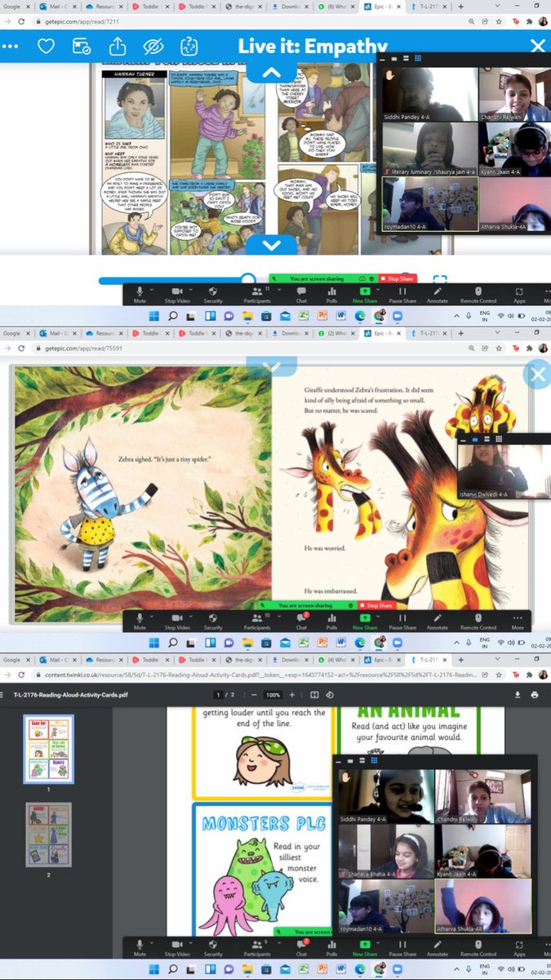Enter fullscreen using icon beside Empathy progress bar
This screenshot has width=551, height=980.
440,280
